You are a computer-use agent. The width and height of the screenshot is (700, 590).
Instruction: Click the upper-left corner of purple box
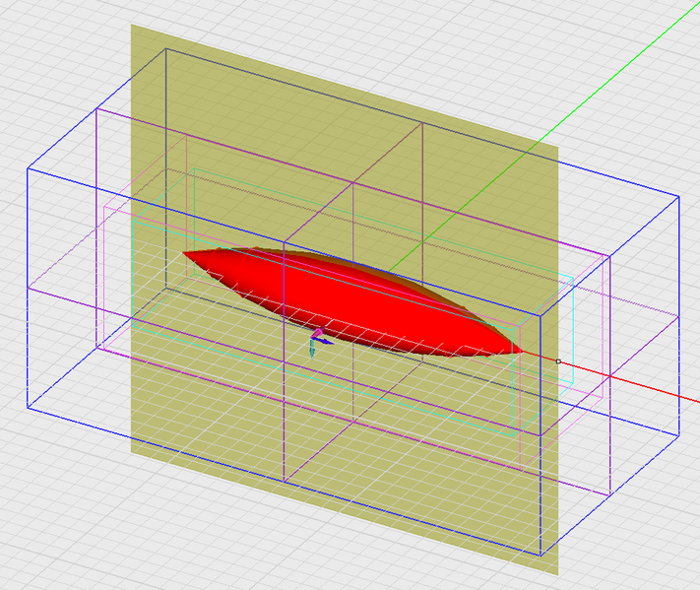click(96, 108)
